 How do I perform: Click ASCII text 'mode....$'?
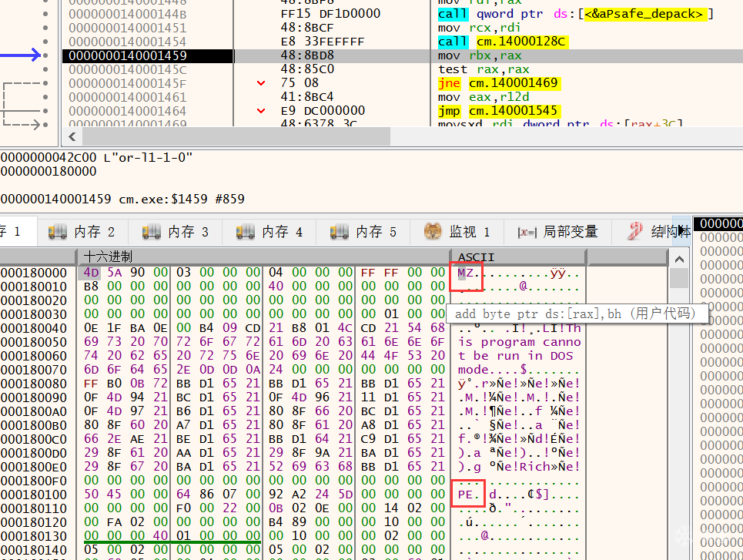pos(492,370)
